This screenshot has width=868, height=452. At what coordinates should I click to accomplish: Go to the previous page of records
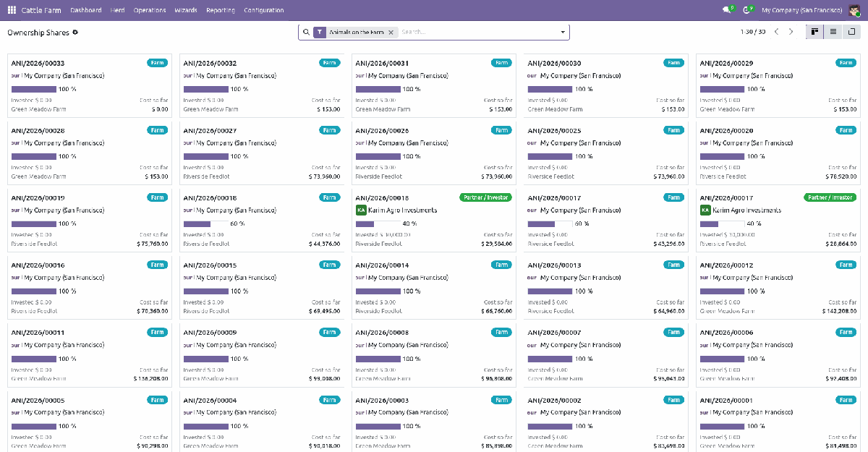click(776, 32)
